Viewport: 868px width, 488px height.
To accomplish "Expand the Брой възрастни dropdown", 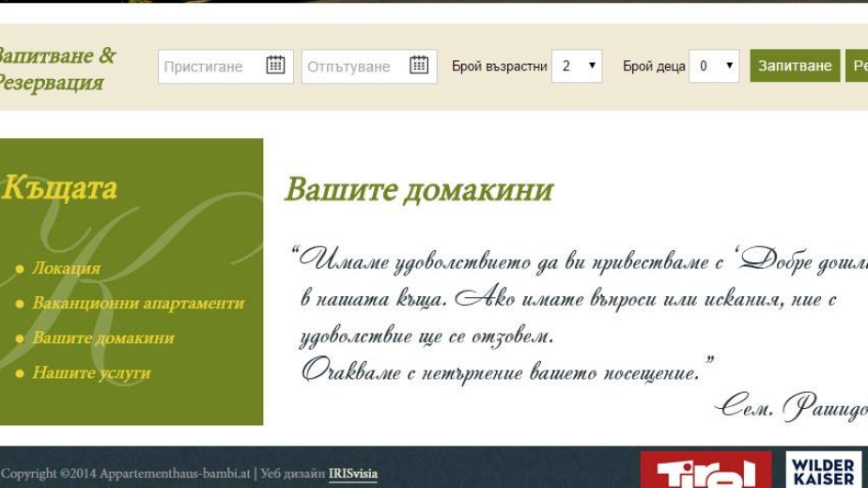I will (577, 66).
